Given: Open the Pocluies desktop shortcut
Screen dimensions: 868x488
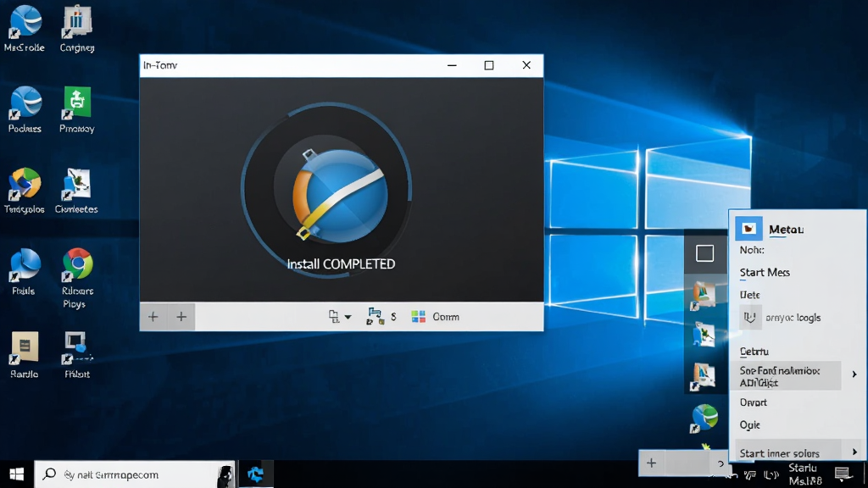Looking at the screenshot, I should pyautogui.click(x=25, y=109).
